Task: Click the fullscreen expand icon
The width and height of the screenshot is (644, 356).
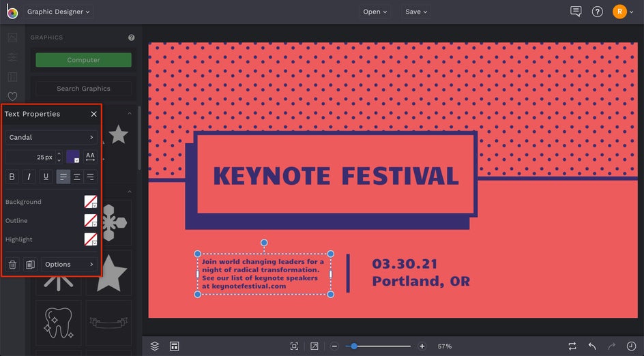Action: coord(314,346)
